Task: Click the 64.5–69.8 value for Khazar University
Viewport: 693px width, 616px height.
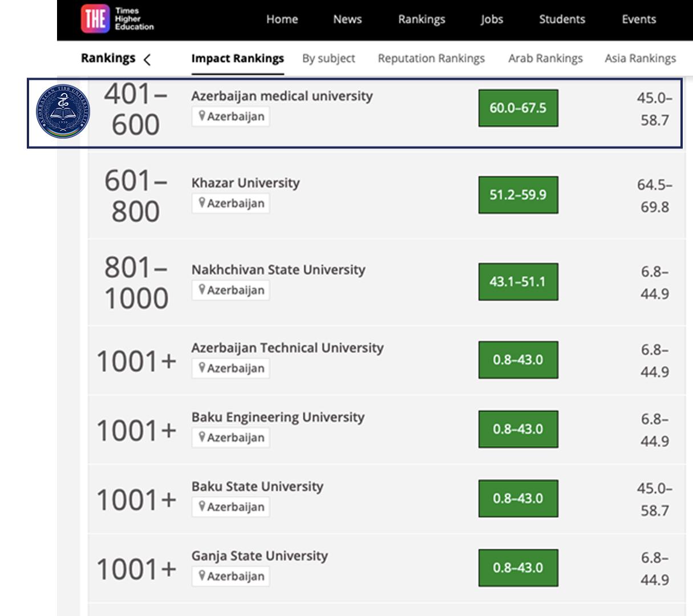Action: pos(654,196)
